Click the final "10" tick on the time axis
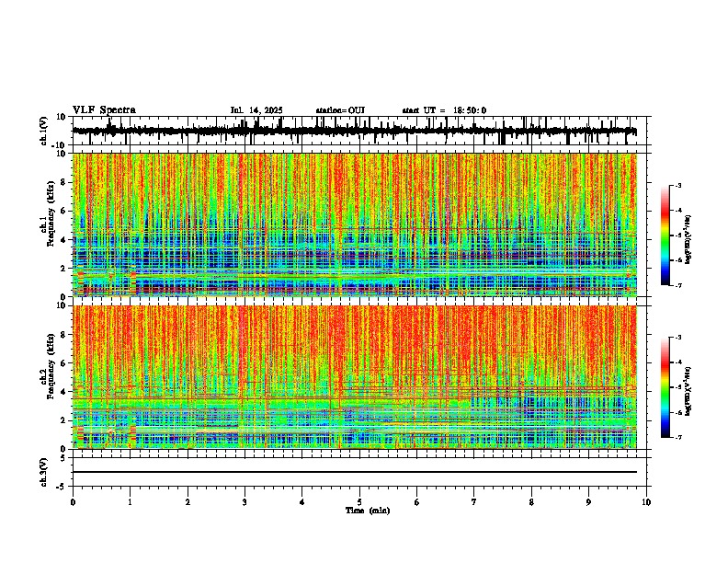The image size is (728, 563). 646,502
